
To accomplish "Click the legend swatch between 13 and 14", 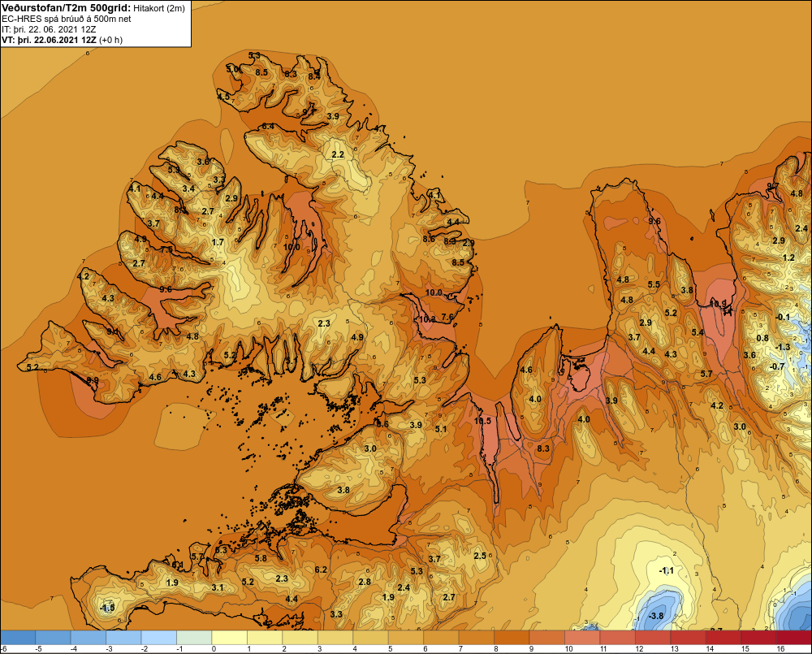I will point(689,638).
